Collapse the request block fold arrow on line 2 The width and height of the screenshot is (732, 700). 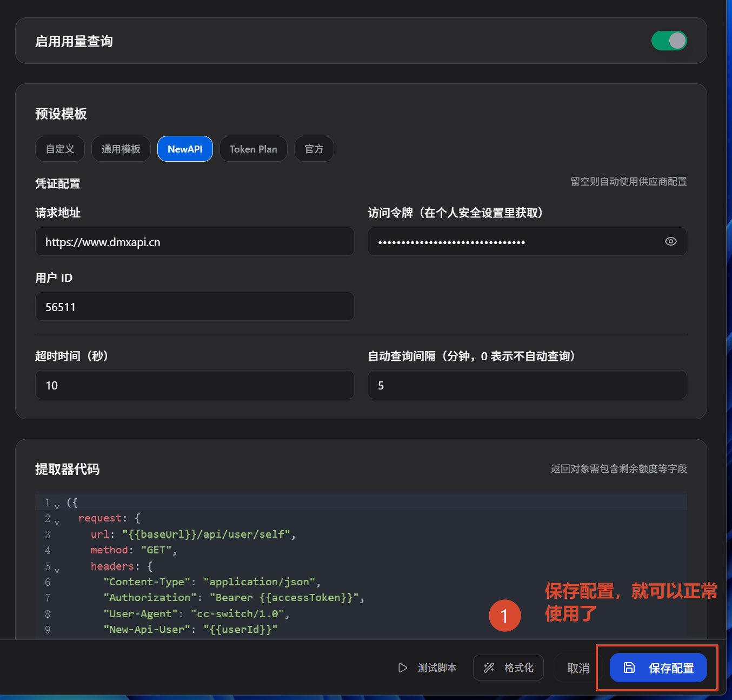tap(57, 523)
